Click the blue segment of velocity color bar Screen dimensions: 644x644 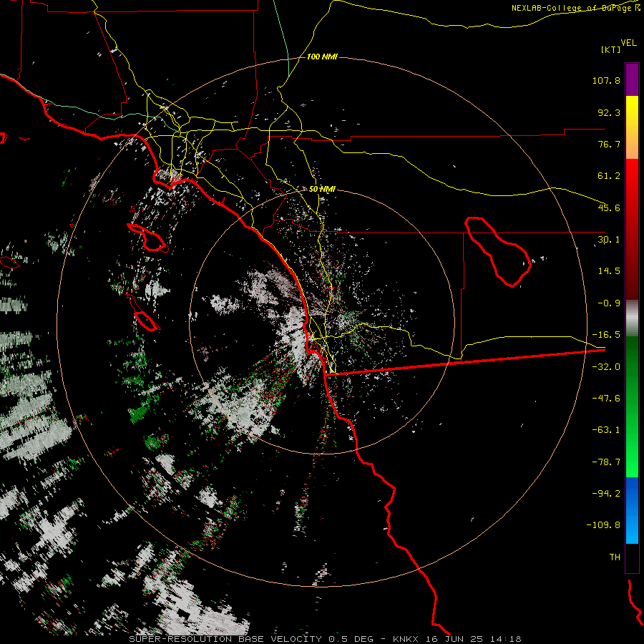click(x=632, y=510)
